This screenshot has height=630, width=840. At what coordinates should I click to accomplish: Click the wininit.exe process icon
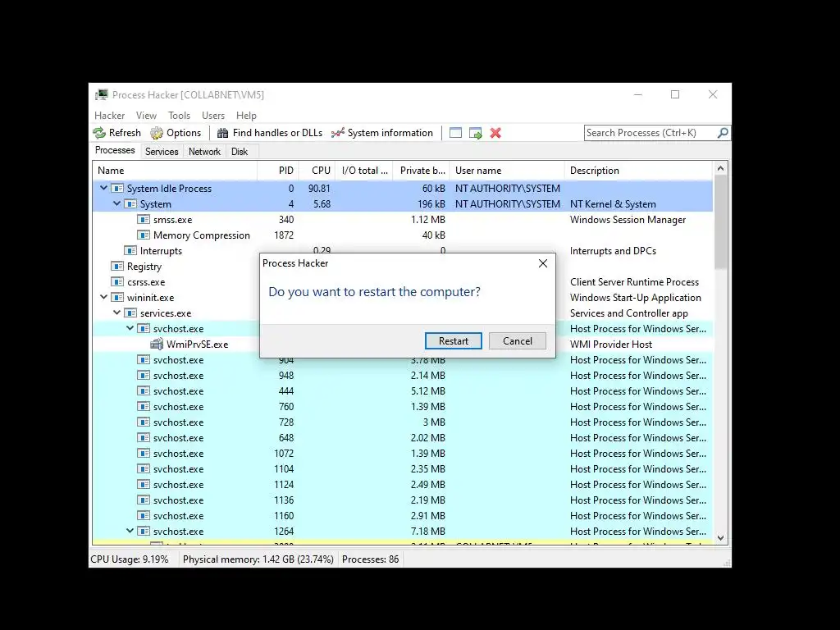pos(116,297)
